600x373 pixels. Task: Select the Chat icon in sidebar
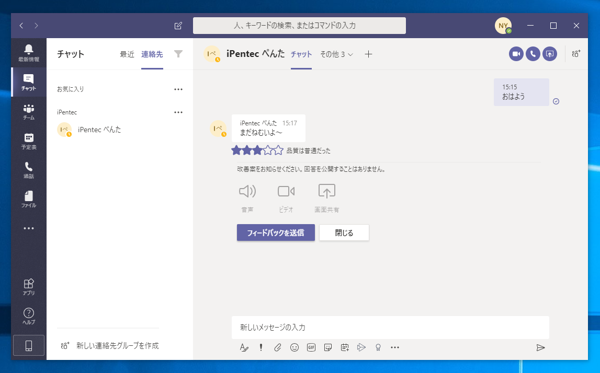[29, 82]
